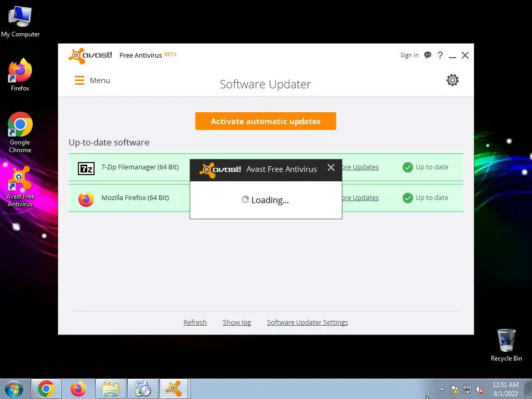Image resolution: width=532 pixels, height=399 pixels.
Task: Click the muted volume tray icon
Action: tap(480, 390)
